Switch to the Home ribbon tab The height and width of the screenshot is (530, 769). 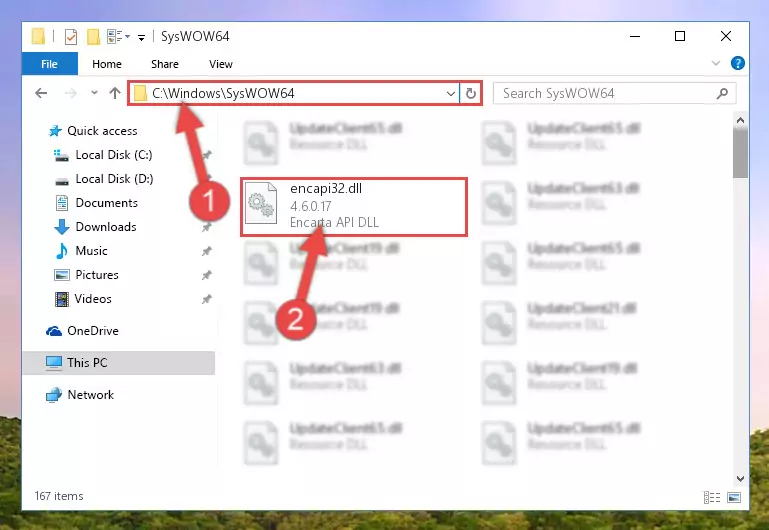(106, 64)
